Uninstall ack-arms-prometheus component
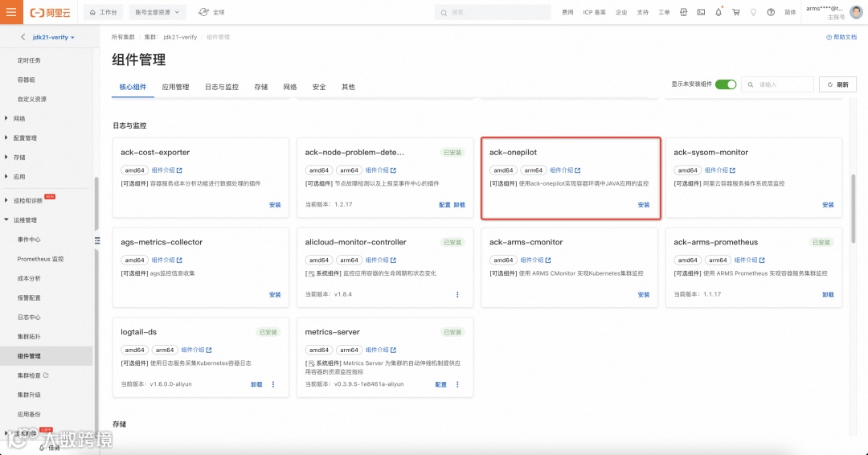Screen dimensions: 868x455 (828, 294)
